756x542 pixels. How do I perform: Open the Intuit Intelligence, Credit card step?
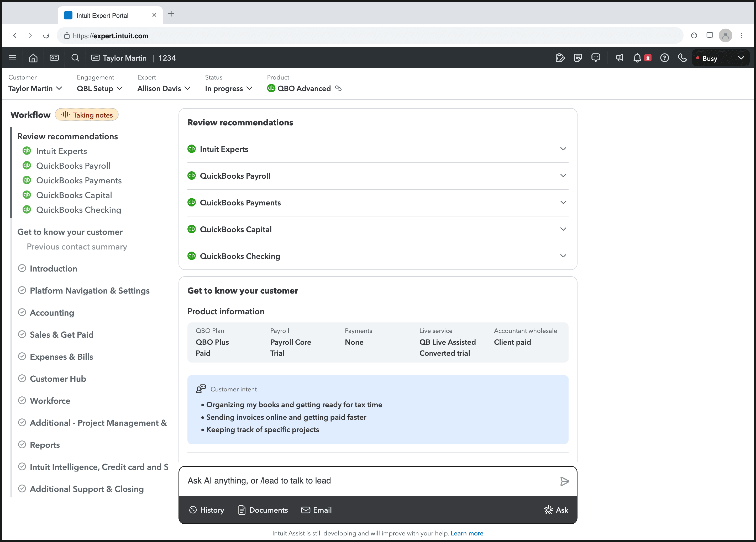[93, 467]
